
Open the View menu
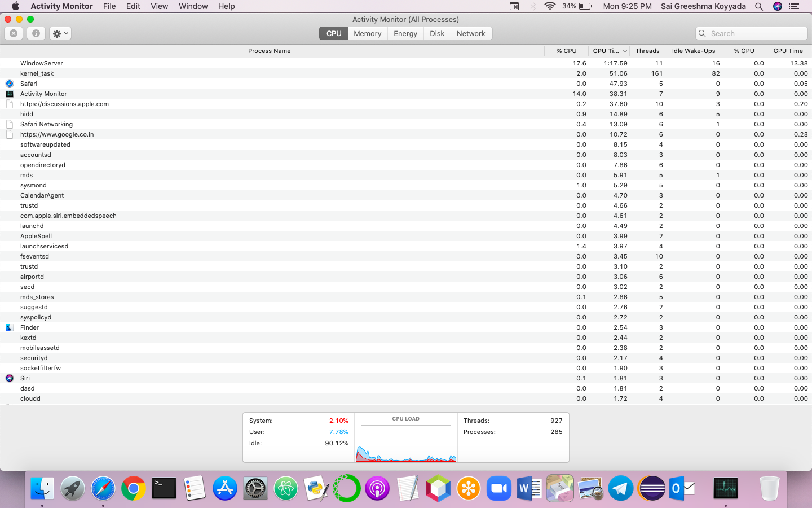point(159,6)
